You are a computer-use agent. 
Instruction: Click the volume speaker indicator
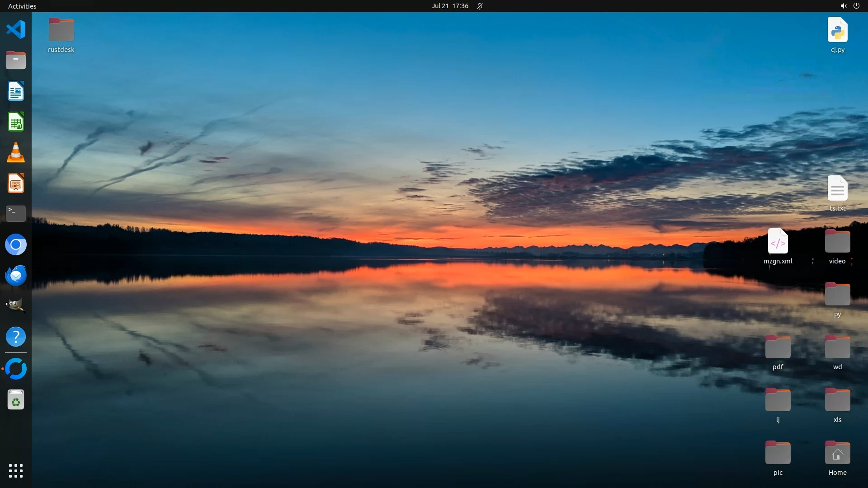[x=843, y=6]
